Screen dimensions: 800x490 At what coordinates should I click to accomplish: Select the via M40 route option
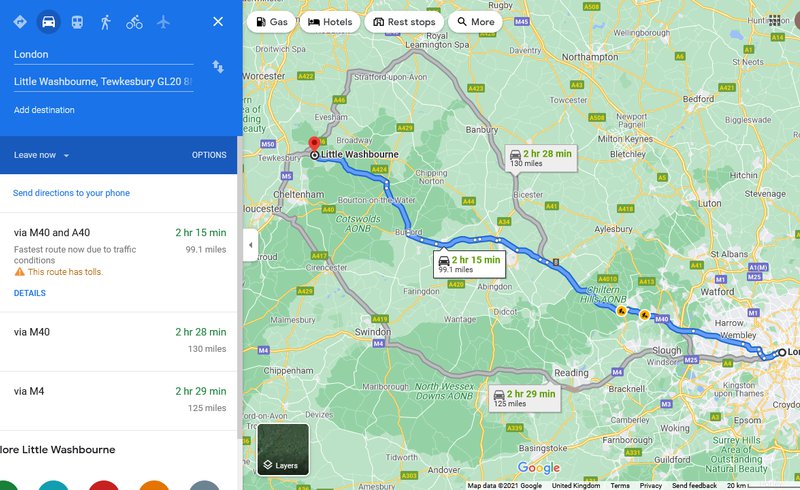tap(118, 341)
